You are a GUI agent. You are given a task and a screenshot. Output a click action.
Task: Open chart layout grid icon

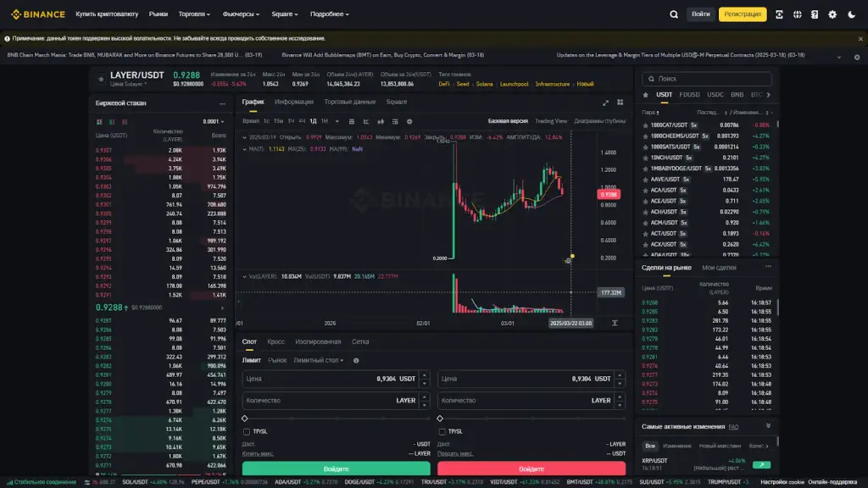620,103
